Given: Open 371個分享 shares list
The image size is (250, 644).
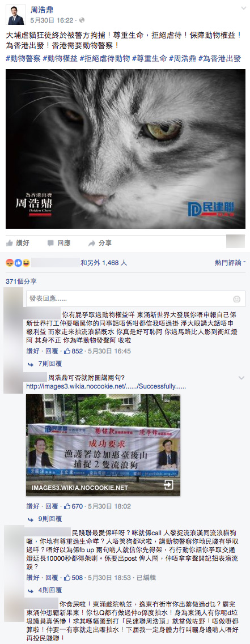Looking at the screenshot, I should (21, 282).
